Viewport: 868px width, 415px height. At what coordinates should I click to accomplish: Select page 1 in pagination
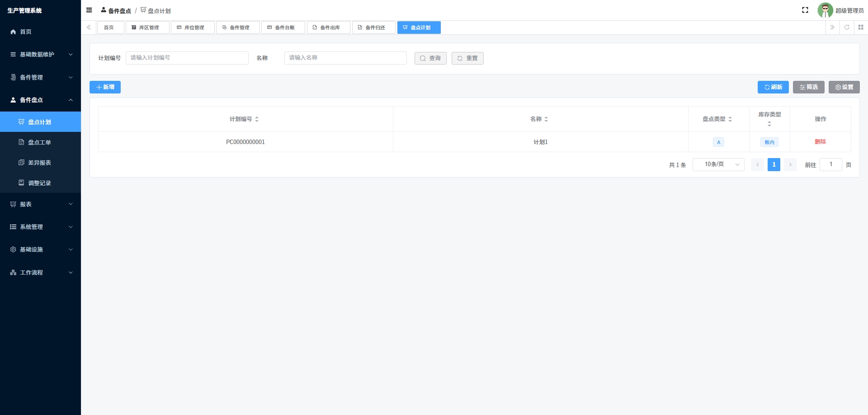click(x=774, y=165)
